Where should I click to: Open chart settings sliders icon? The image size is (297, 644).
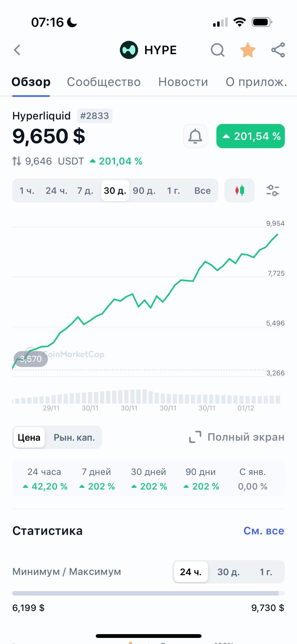[x=273, y=191]
